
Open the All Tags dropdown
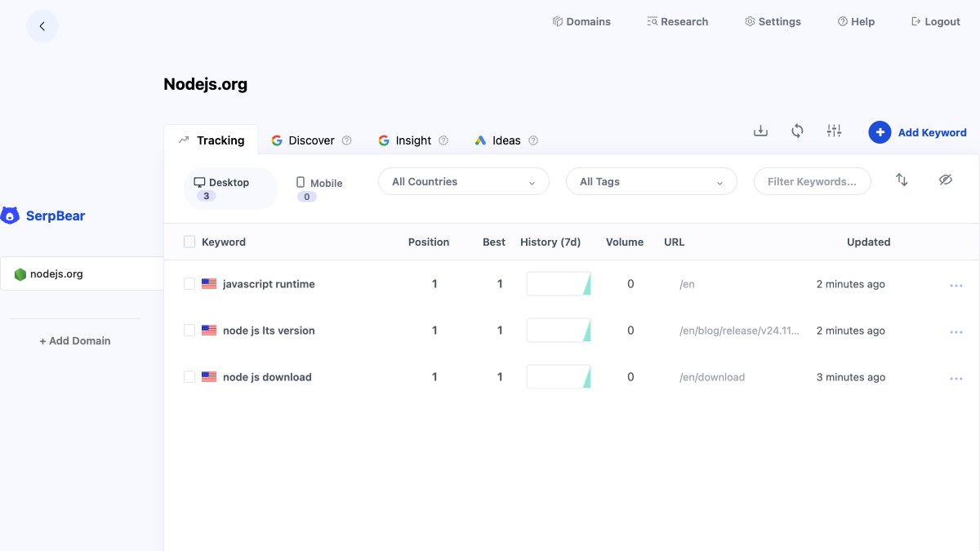(652, 181)
